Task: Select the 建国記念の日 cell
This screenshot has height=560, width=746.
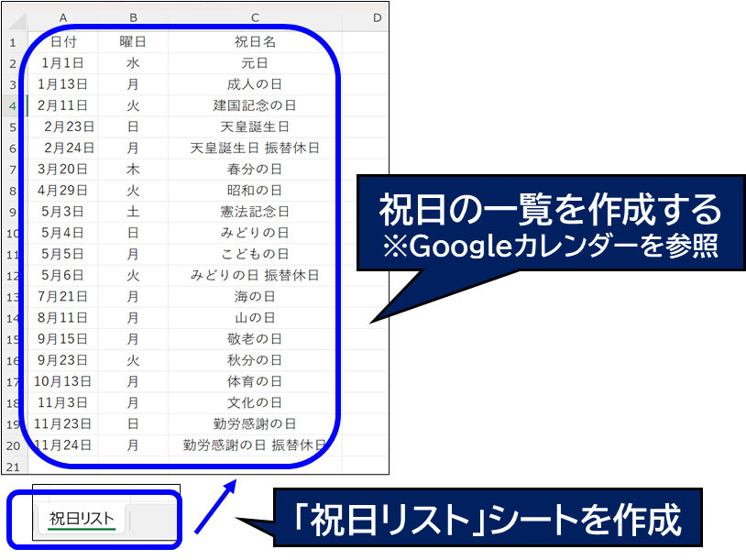Action: [255, 105]
